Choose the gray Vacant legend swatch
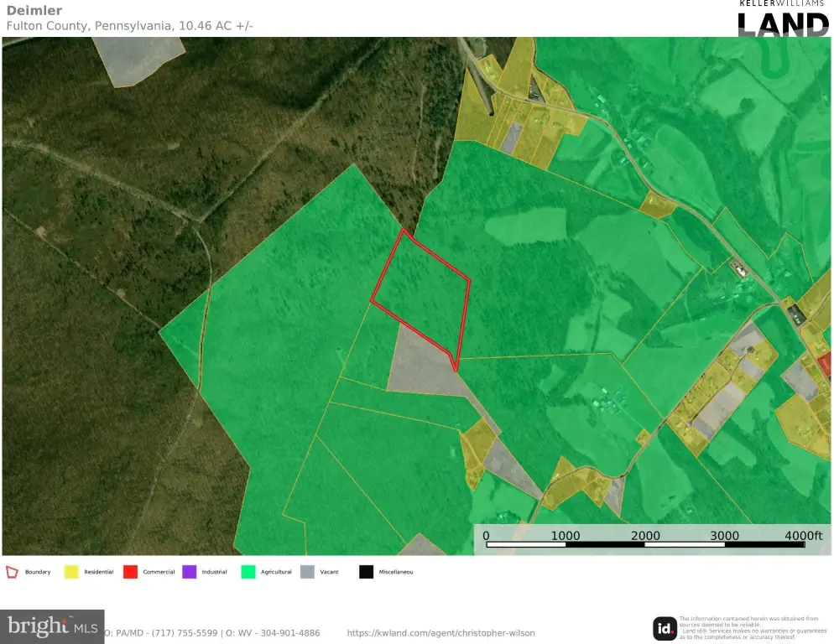This screenshot has width=834, height=644. pyautogui.click(x=307, y=572)
